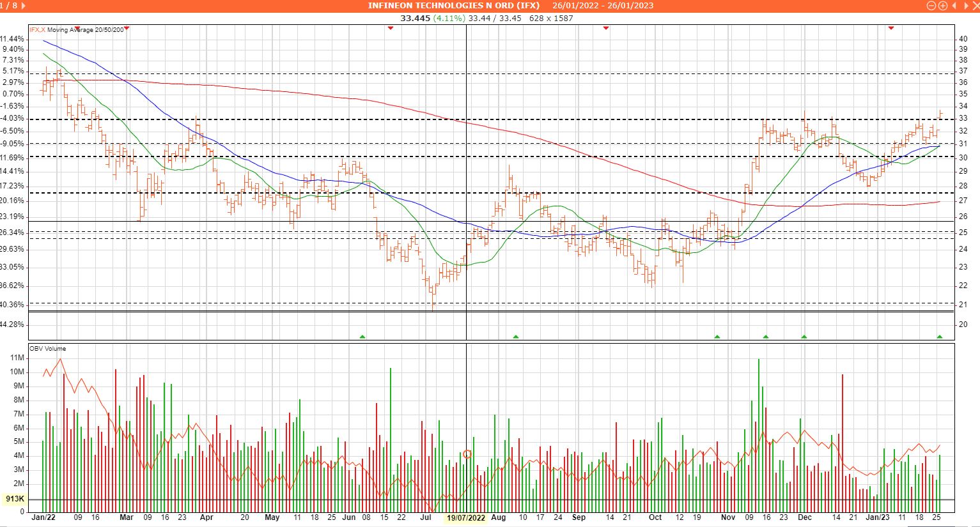This screenshot has width=980, height=527.
Task: Click the red down-triangle marker near June end
Action: (x=391, y=28)
